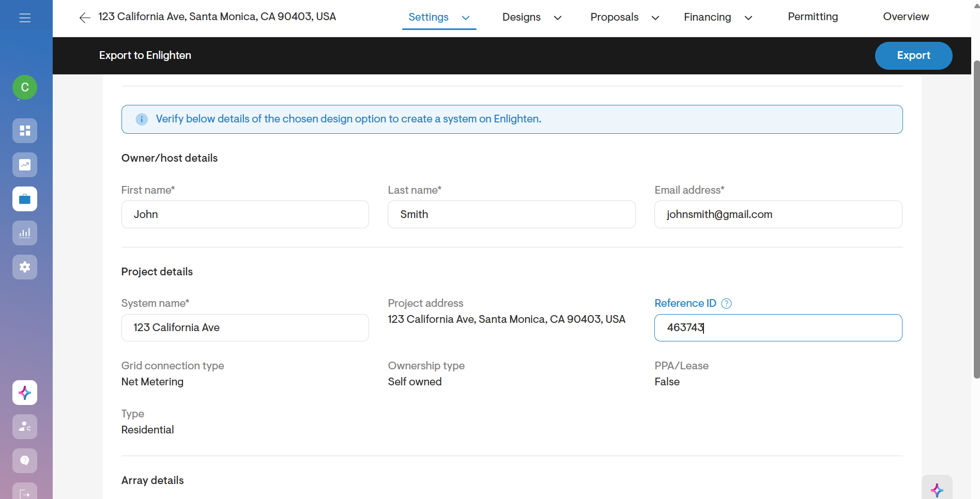The height and width of the screenshot is (499, 980).
Task: Select the briefcase projects icon
Action: [25, 199]
